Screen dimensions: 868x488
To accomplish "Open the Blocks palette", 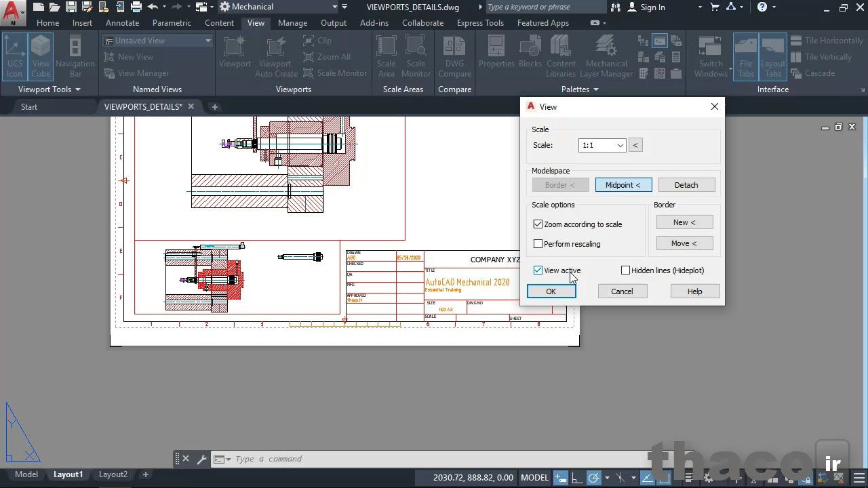I will (530, 53).
